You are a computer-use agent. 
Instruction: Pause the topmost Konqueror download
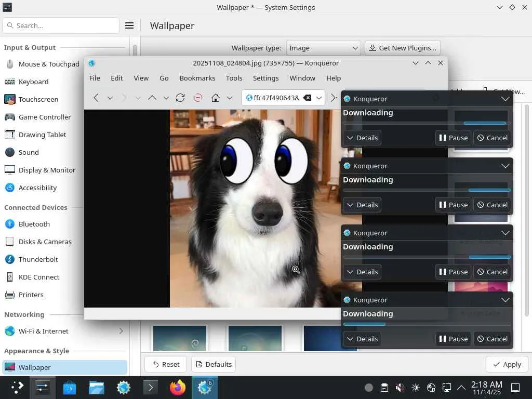453,138
